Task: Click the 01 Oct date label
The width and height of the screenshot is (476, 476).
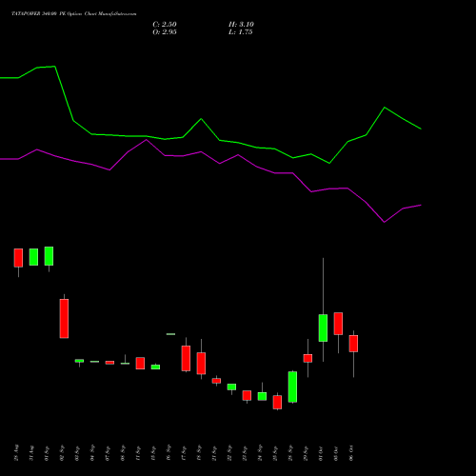Action: coord(321,453)
